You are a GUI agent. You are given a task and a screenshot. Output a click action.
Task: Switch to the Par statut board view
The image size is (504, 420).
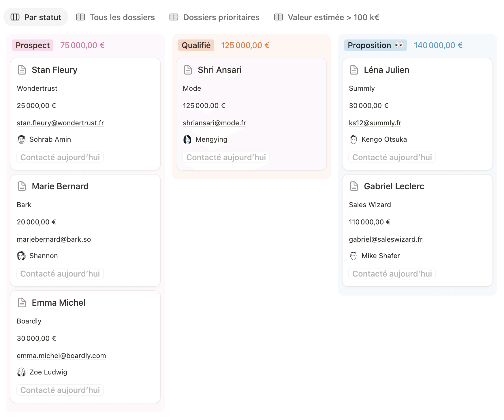36,17
